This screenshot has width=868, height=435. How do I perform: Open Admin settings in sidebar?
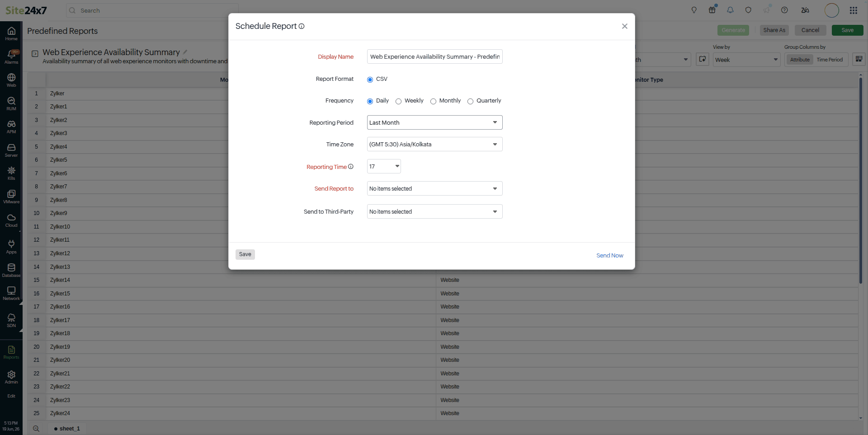(x=11, y=377)
